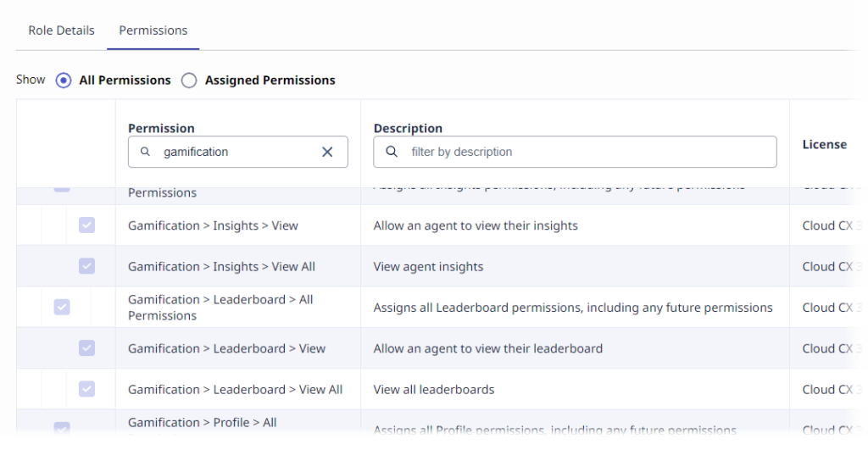The width and height of the screenshot is (868, 450).
Task: Focus the filter by description field
Action: (x=576, y=152)
